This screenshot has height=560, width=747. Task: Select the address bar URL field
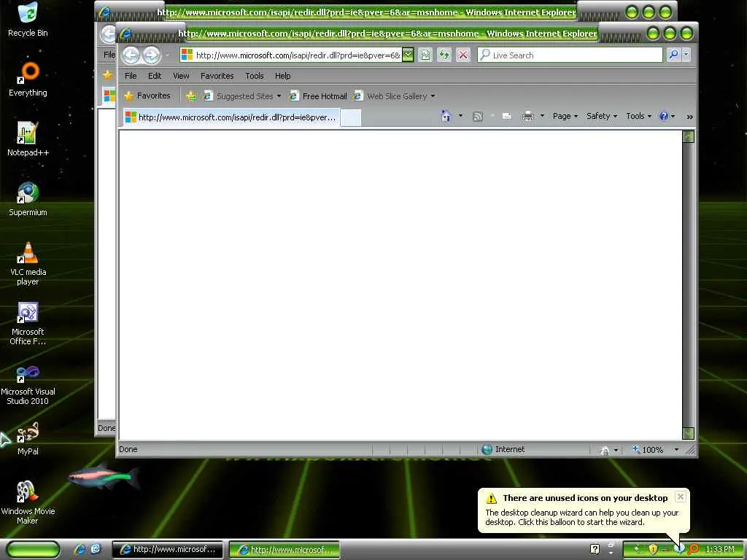[x=291, y=55]
